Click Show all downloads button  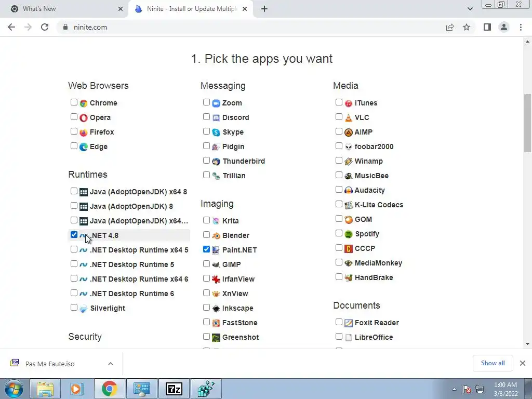[493, 363]
